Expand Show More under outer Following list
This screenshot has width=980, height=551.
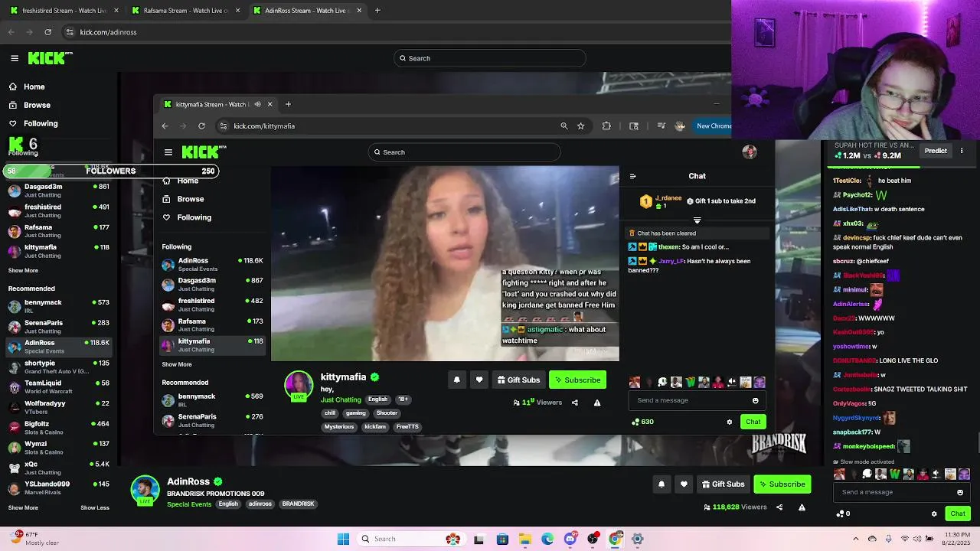pos(23,270)
